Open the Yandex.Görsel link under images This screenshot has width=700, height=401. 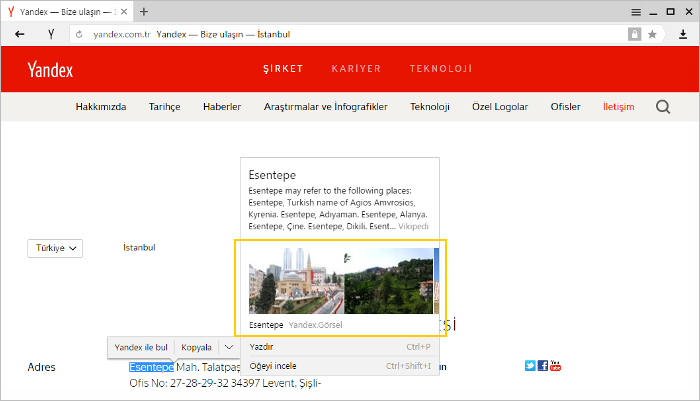(315, 325)
